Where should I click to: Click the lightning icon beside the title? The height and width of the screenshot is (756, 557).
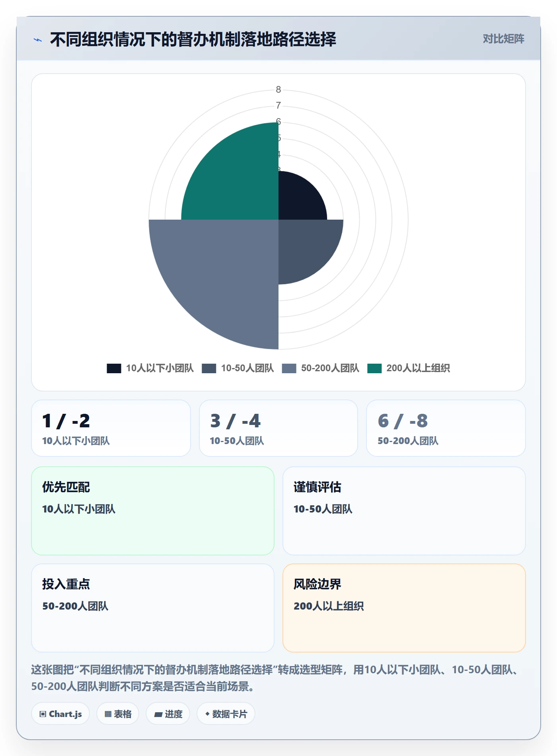tap(38, 40)
